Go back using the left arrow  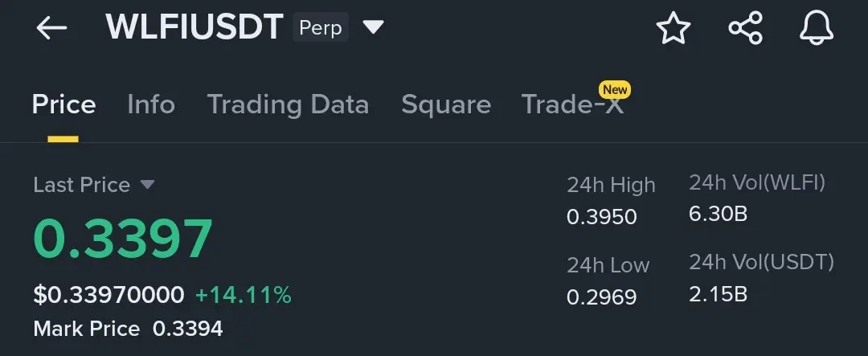(51, 27)
